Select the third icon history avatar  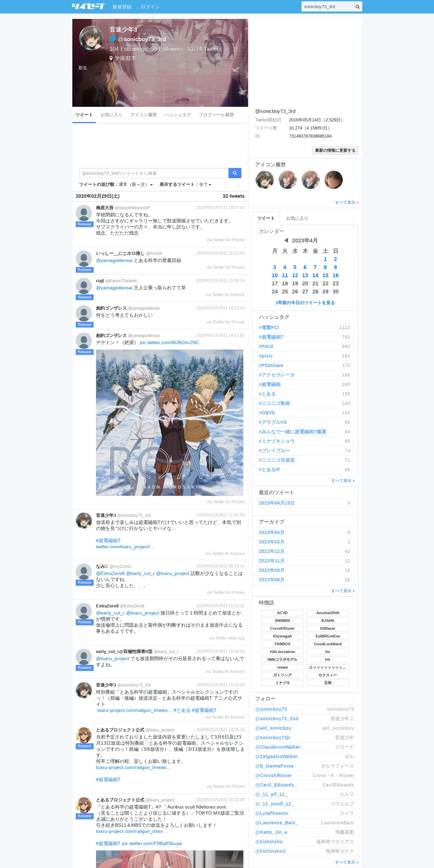pyautogui.click(x=311, y=180)
